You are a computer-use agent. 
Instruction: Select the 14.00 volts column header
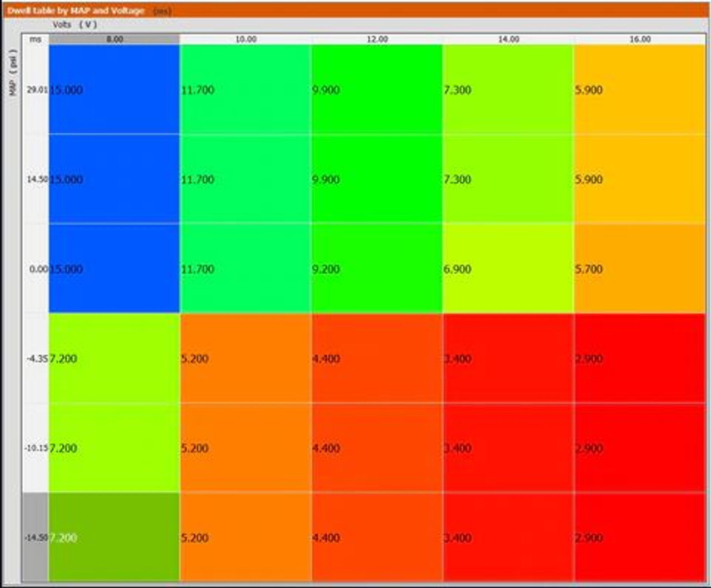coord(508,39)
